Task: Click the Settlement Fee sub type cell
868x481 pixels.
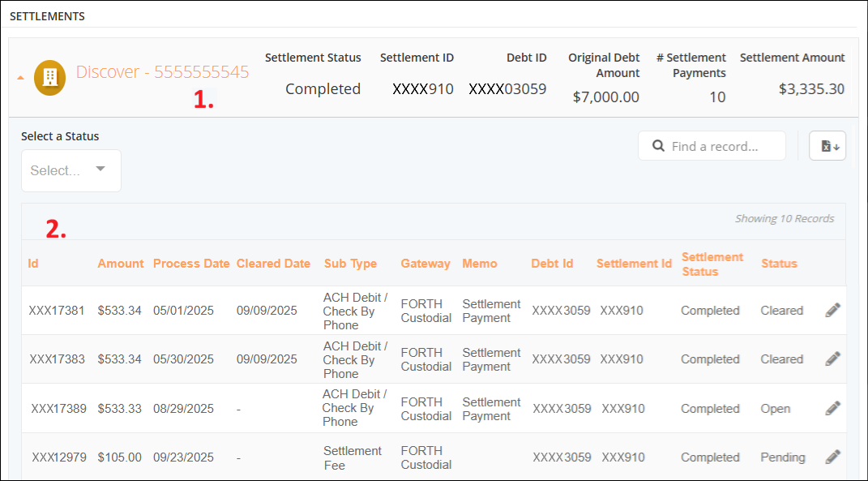Action: pyautogui.click(x=353, y=458)
